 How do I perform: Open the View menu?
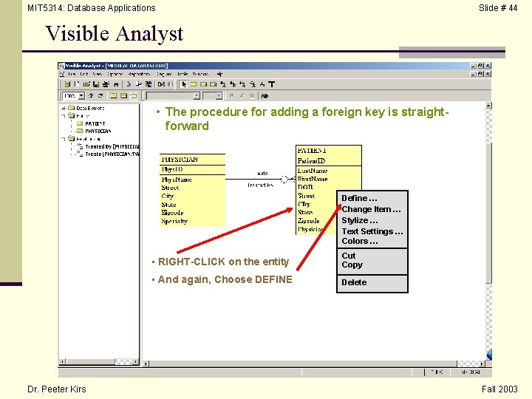[98, 74]
